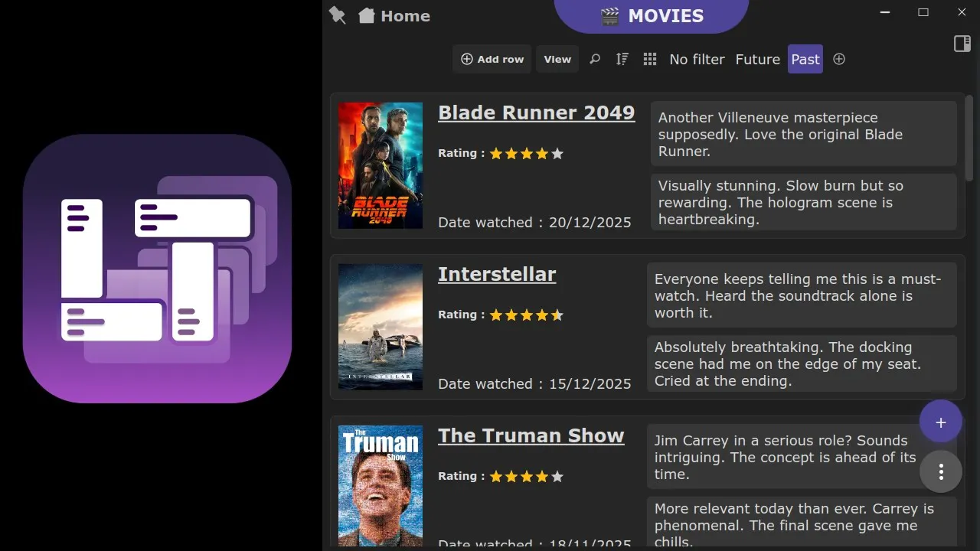Close the application window
This screenshot has width=980, height=551.
[962, 12]
